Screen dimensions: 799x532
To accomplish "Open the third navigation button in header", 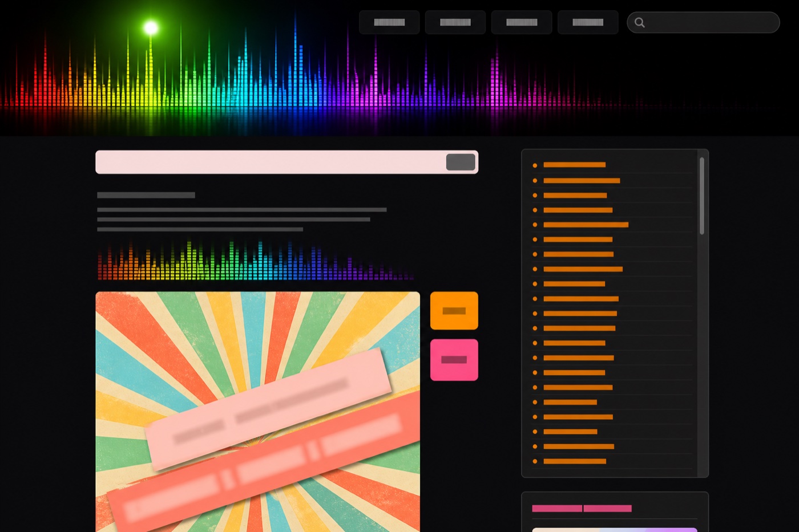I will point(522,22).
